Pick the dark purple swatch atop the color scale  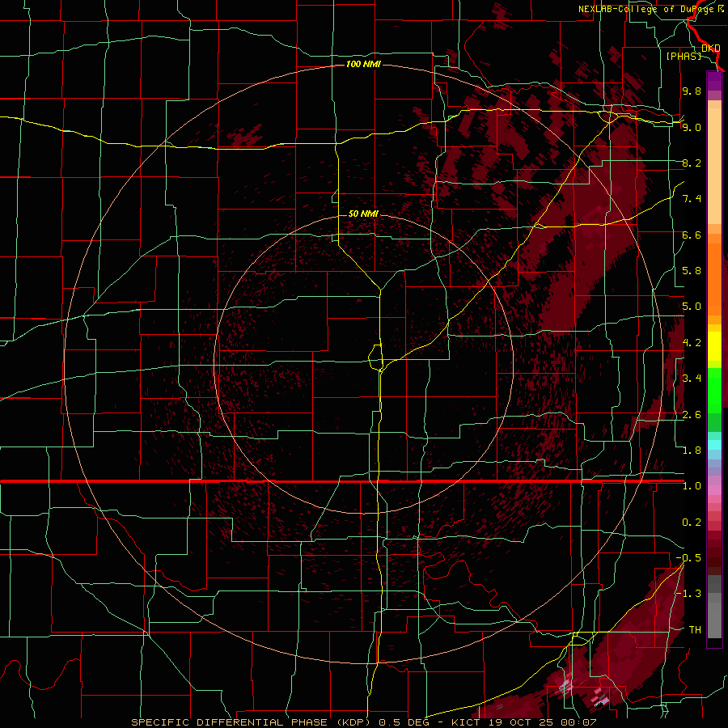(714, 81)
